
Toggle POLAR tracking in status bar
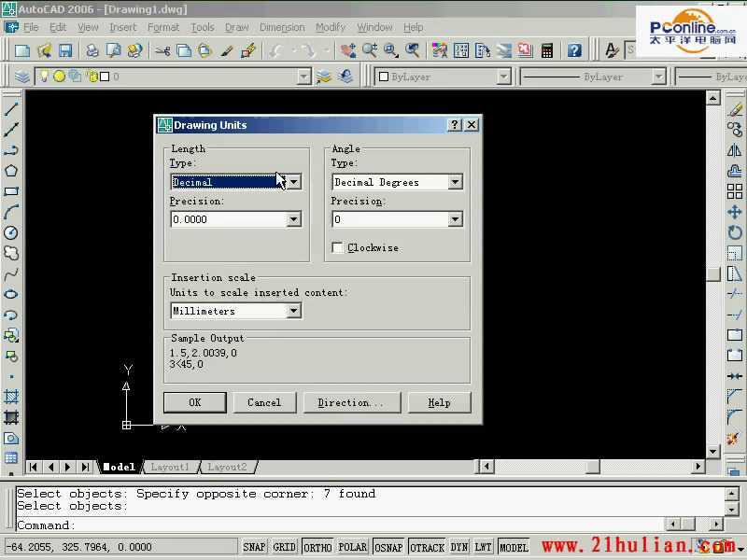click(353, 547)
